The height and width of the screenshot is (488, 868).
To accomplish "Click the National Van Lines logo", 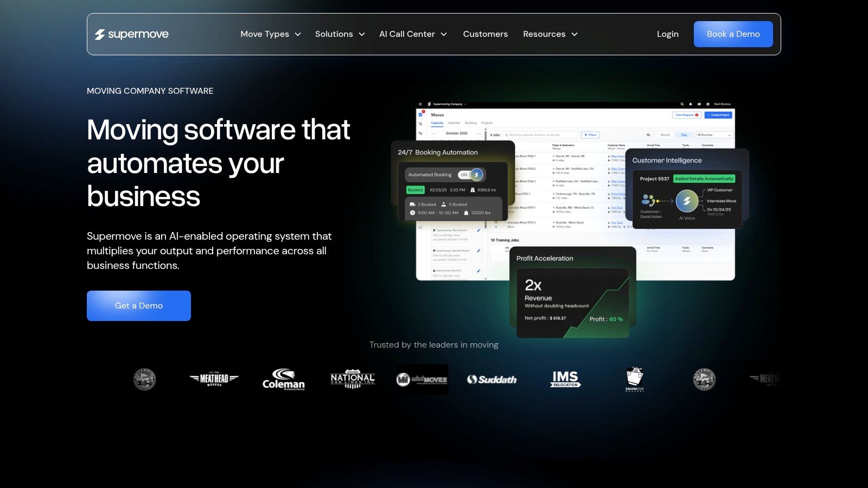I will coord(353,379).
